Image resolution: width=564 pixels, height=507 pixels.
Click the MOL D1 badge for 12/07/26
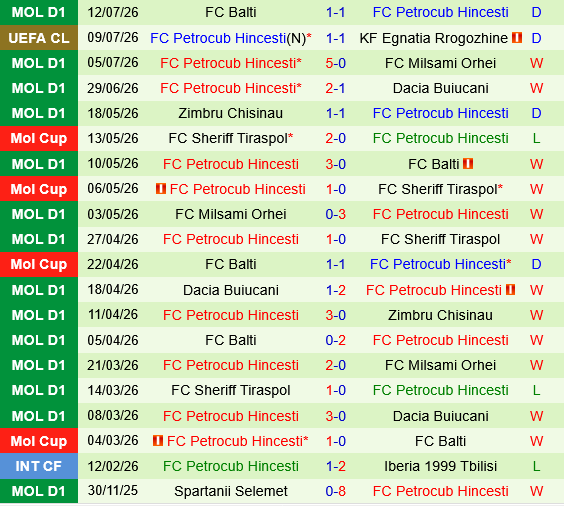click(39, 12)
